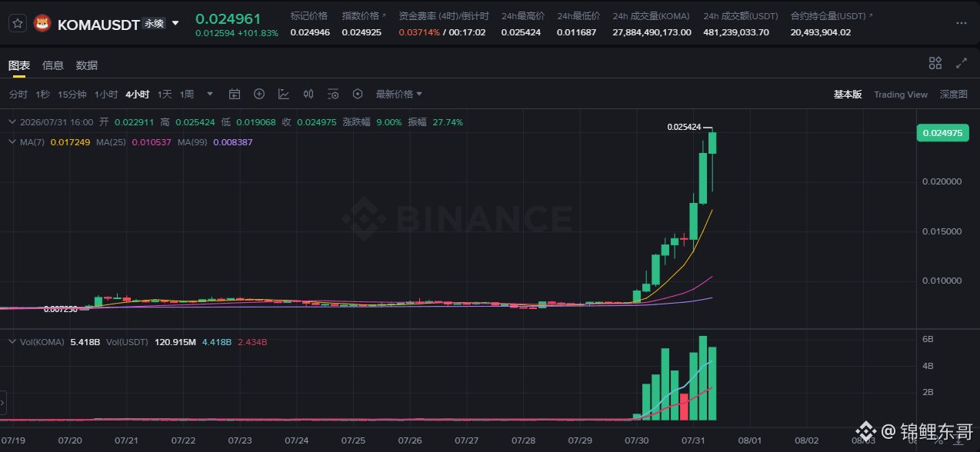The image size is (980, 452).
Task: Click the MA(7) indicator label
Action: (33, 142)
